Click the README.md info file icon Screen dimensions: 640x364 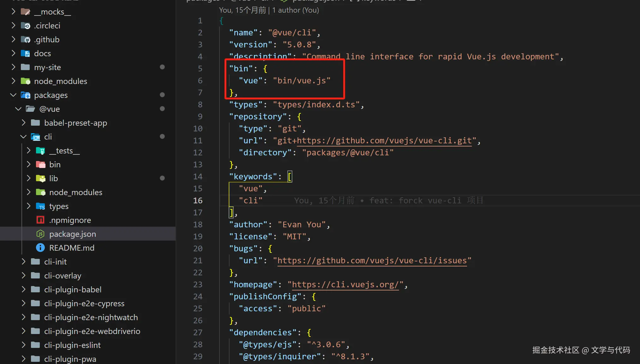click(x=40, y=248)
